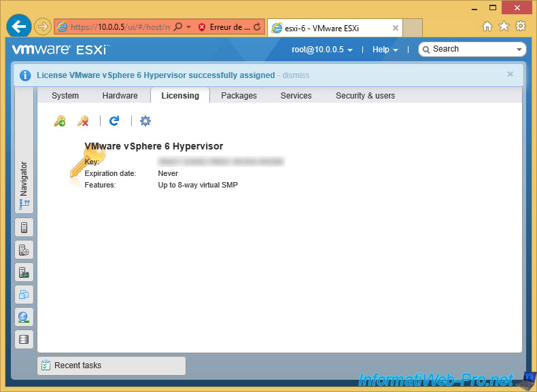Click the Assign license key icon

click(60, 121)
